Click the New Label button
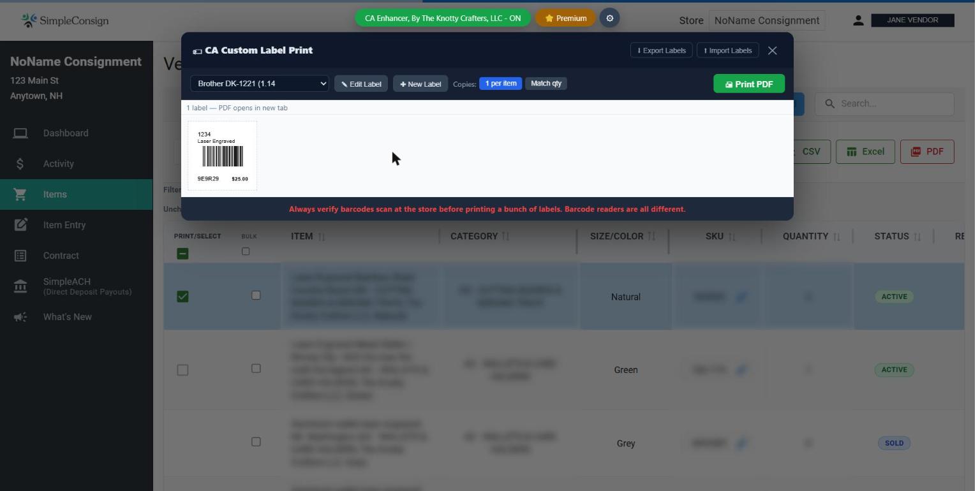980x491 pixels. (420, 84)
